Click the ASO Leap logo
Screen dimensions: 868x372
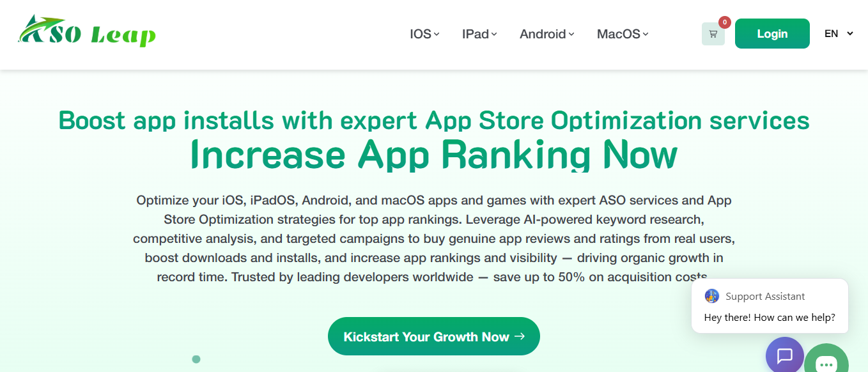click(87, 31)
